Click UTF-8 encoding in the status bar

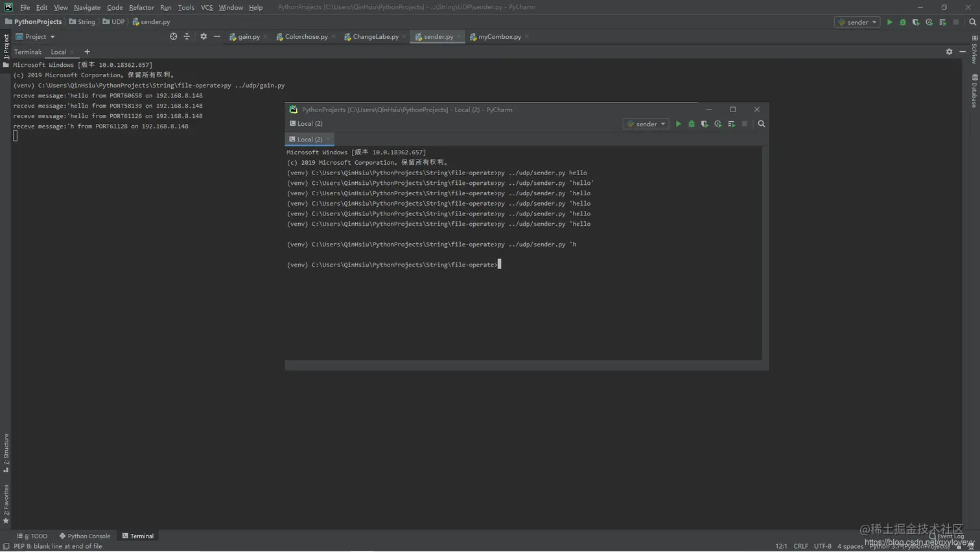(822, 546)
